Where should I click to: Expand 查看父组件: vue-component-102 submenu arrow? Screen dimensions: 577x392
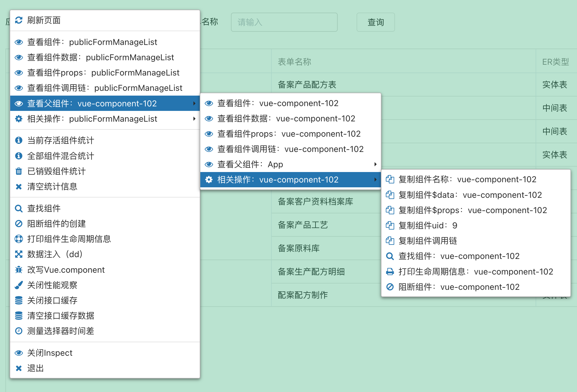point(194,103)
